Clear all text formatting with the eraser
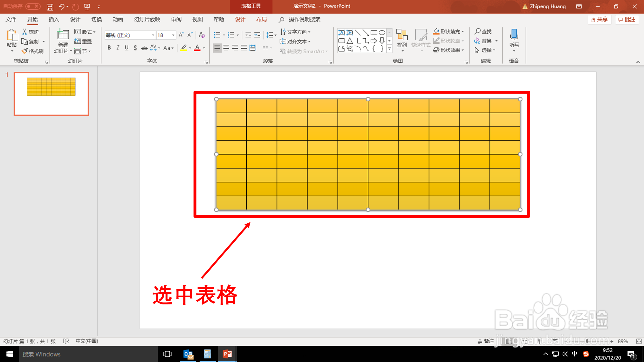 pos(202,35)
